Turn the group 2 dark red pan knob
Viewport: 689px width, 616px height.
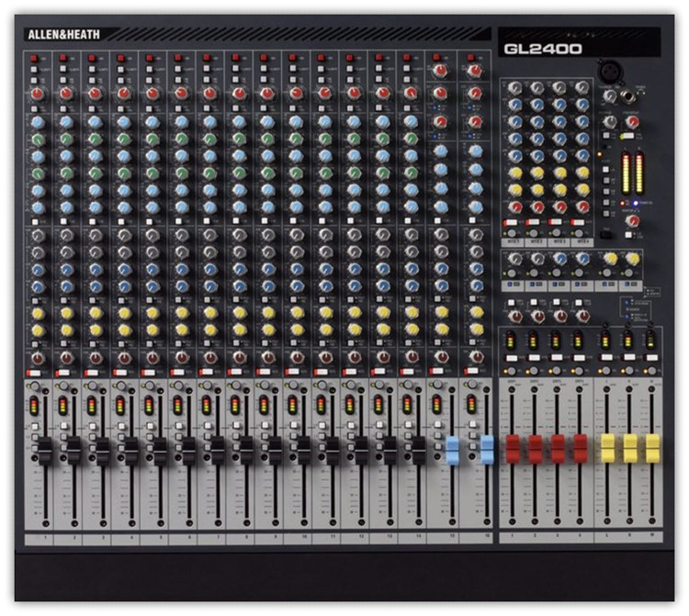click(x=537, y=315)
